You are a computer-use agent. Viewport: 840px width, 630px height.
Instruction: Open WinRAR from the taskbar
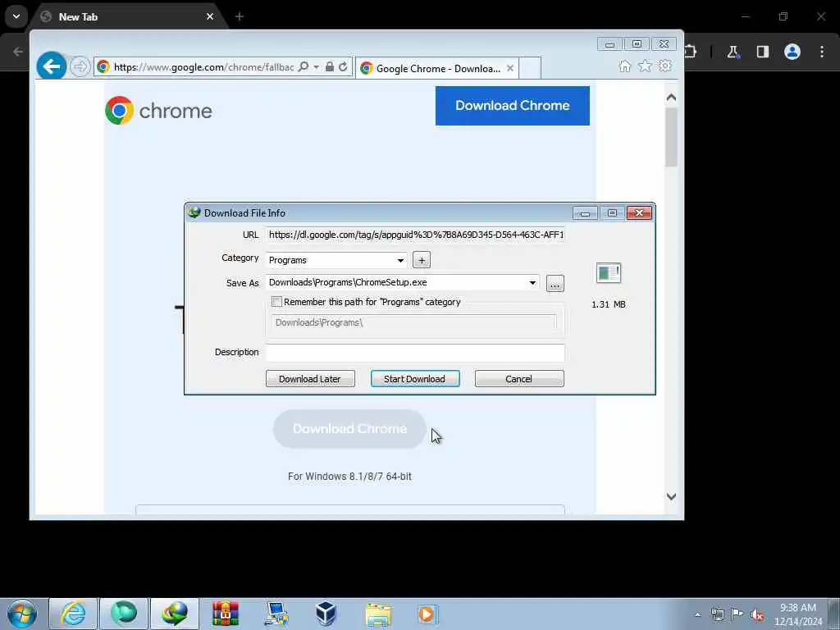coord(226,614)
